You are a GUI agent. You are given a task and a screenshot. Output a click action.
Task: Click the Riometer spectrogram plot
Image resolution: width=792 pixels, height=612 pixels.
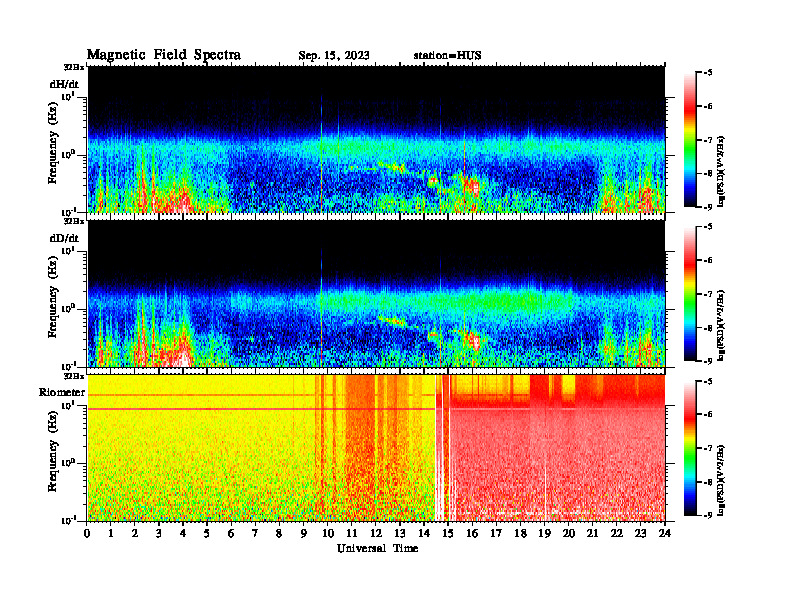click(376, 447)
